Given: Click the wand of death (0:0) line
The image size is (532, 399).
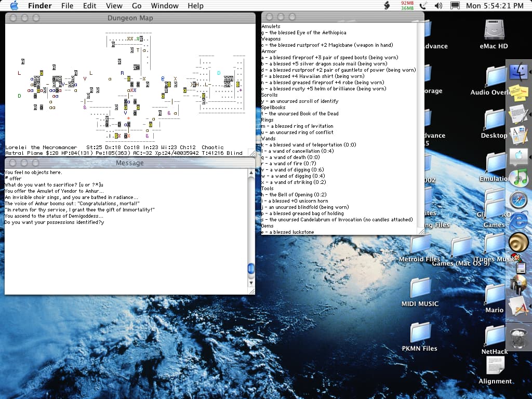Looking at the screenshot, I should (x=290, y=157).
